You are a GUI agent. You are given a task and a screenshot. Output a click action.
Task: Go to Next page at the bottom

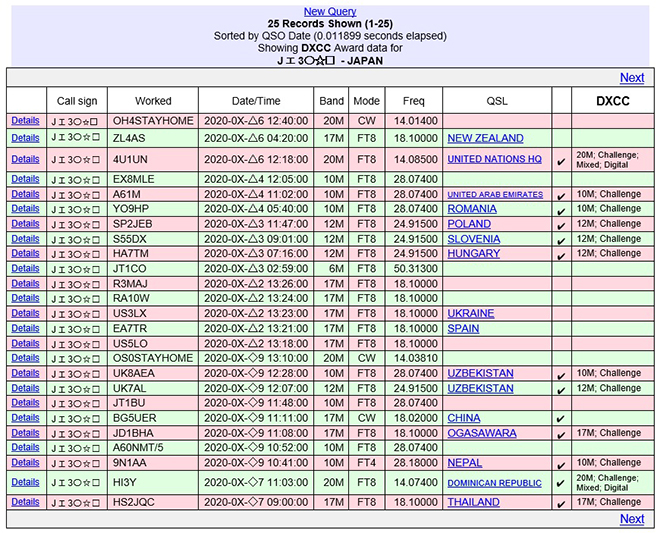click(632, 519)
